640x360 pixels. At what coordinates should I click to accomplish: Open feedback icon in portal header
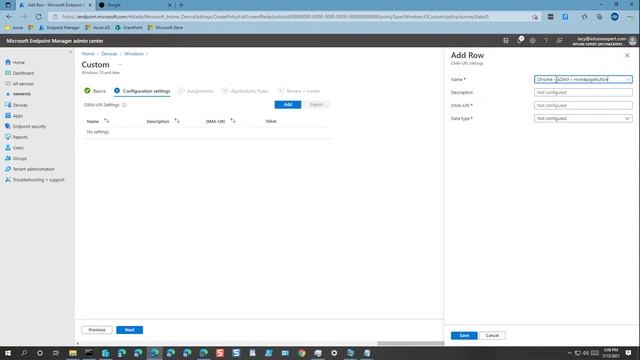(559, 41)
